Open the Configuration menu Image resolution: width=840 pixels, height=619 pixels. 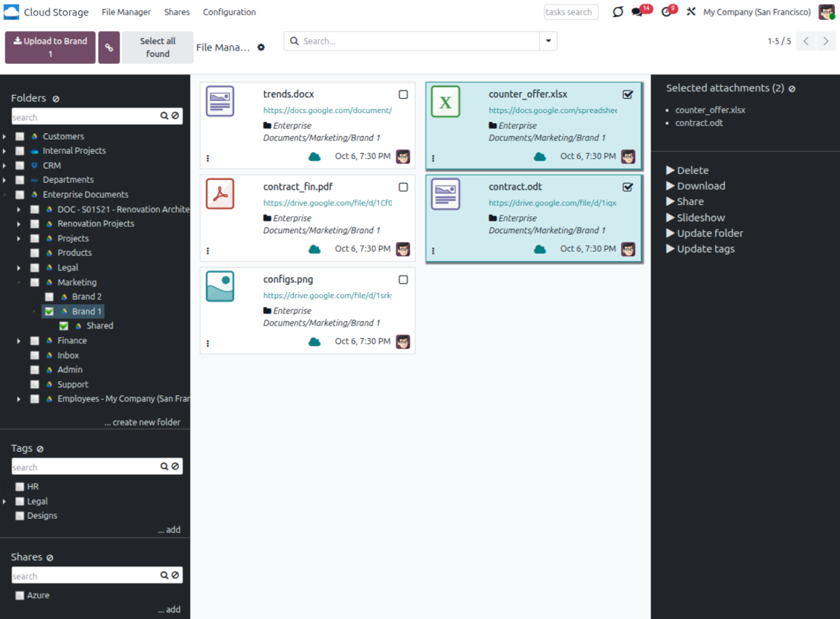click(229, 12)
